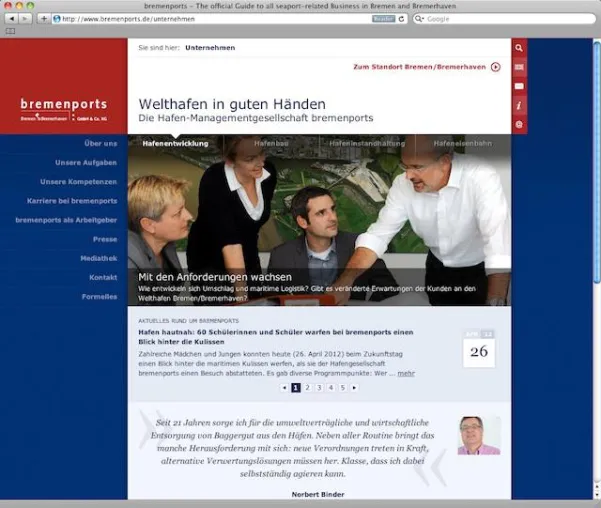
Task: Click the second red sidebar icon below search
Action: [519, 67]
